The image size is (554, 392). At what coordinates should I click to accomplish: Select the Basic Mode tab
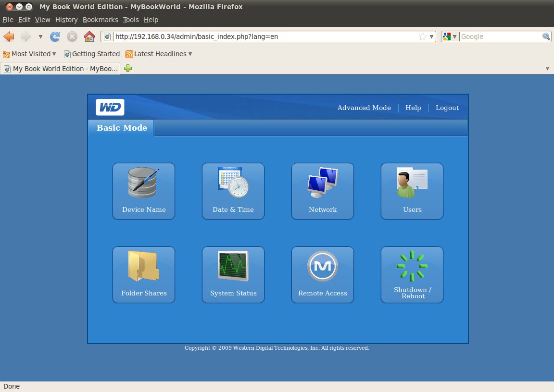tap(122, 128)
